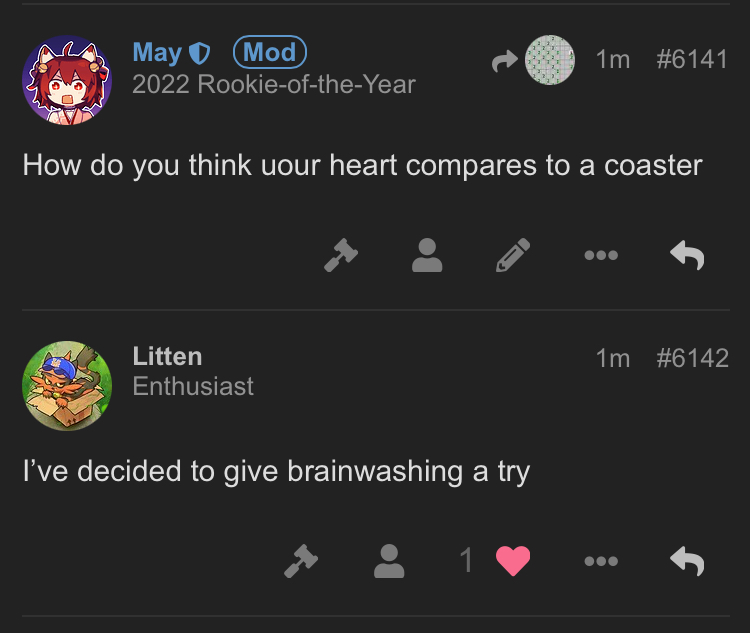750x633 pixels.
Task: Open post number #6141 link
Action: (x=692, y=59)
